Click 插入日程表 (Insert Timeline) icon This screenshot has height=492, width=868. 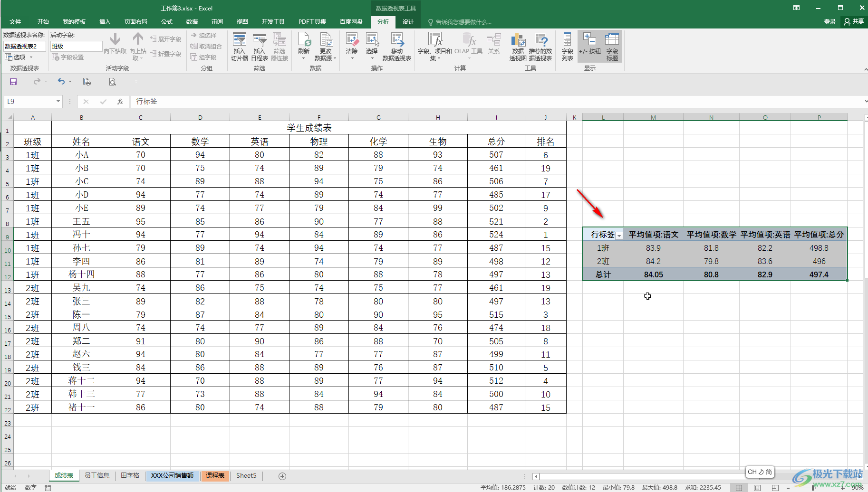coord(259,47)
